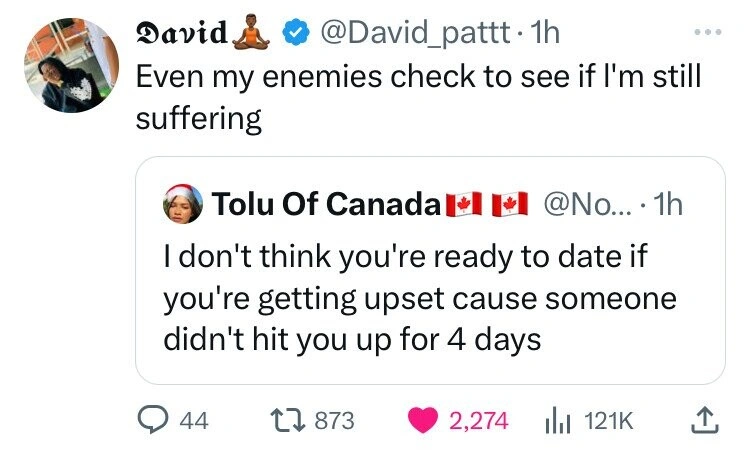Viewport: 750px width, 450px height.
Task: Open Tolu Of Canada's avatar
Action: pyautogui.click(x=179, y=205)
